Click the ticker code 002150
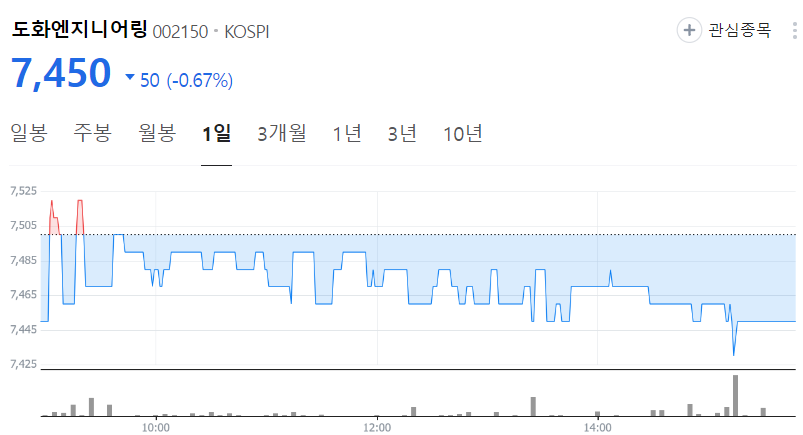 (180, 32)
